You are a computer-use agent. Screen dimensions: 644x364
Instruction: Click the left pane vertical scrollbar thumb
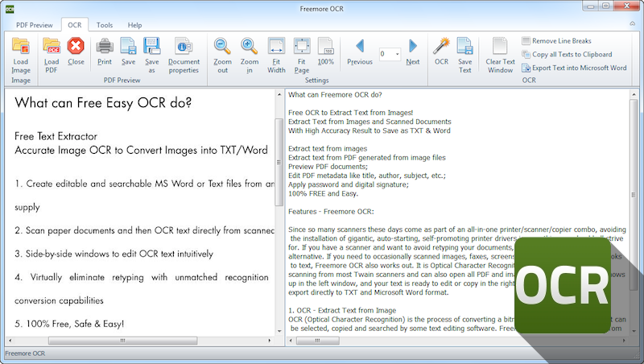coord(279,162)
